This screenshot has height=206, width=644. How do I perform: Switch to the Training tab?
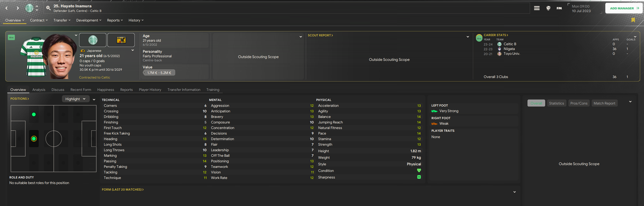click(x=213, y=89)
